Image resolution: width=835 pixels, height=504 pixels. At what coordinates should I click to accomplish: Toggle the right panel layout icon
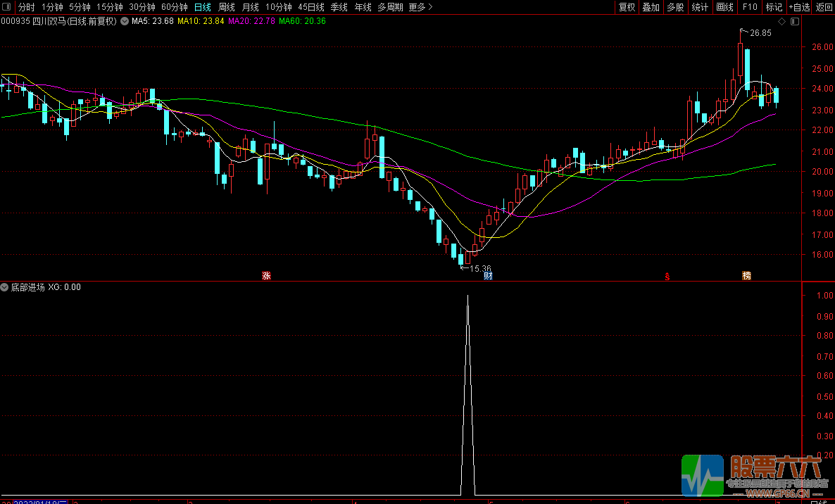tap(795, 21)
